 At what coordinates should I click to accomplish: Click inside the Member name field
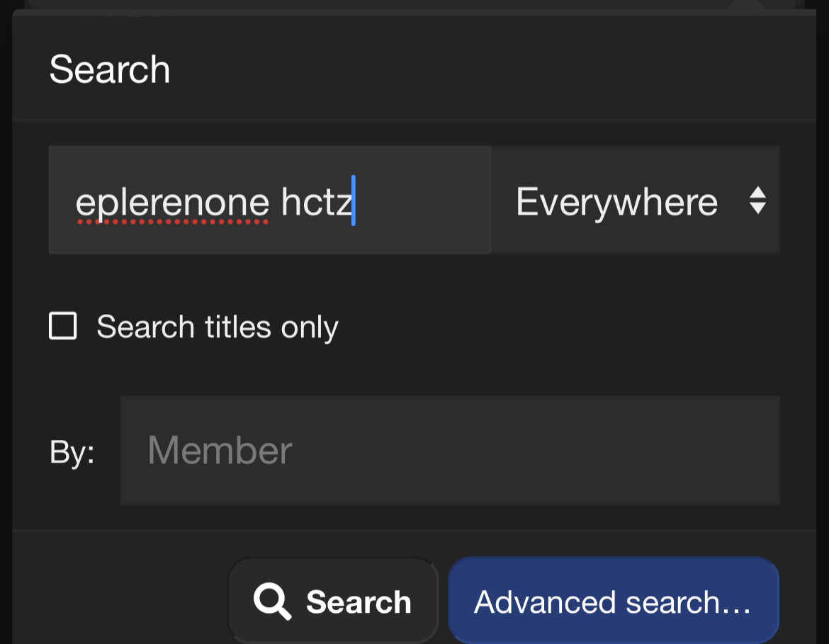coord(449,451)
